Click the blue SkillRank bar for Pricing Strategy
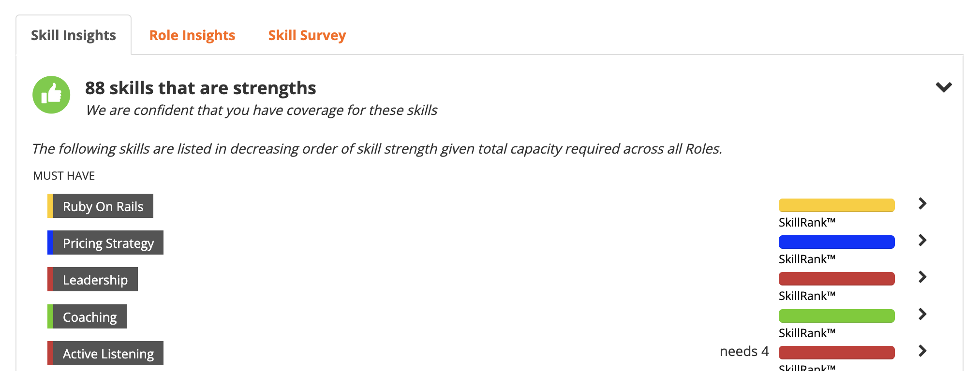 click(836, 242)
